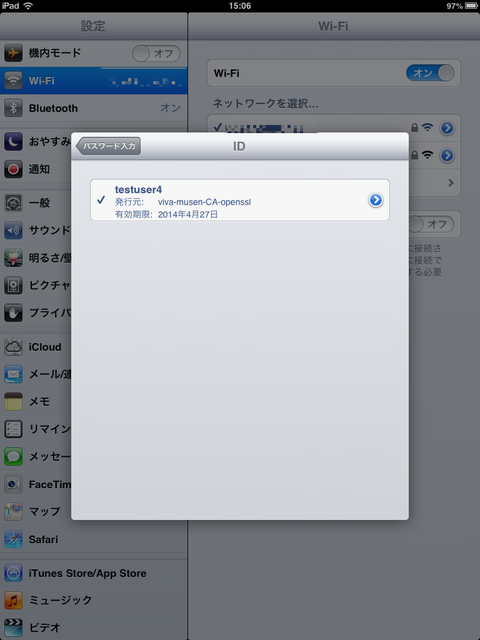Tap the Airplane Mode icon
Image resolution: width=480 pixels, height=640 pixels.
13,53
